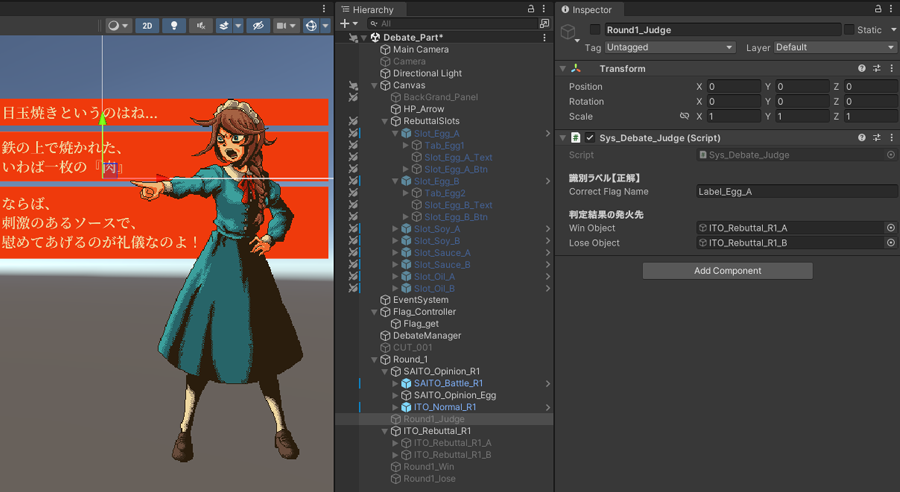Click the Hierarchy add (+) button

tap(344, 24)
